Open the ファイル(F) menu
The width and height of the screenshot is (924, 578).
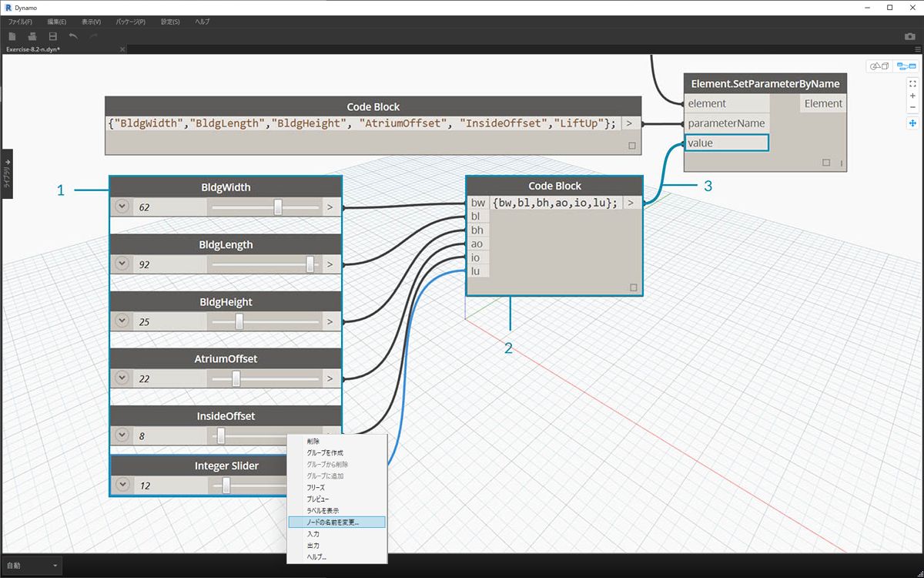[20, 22]
